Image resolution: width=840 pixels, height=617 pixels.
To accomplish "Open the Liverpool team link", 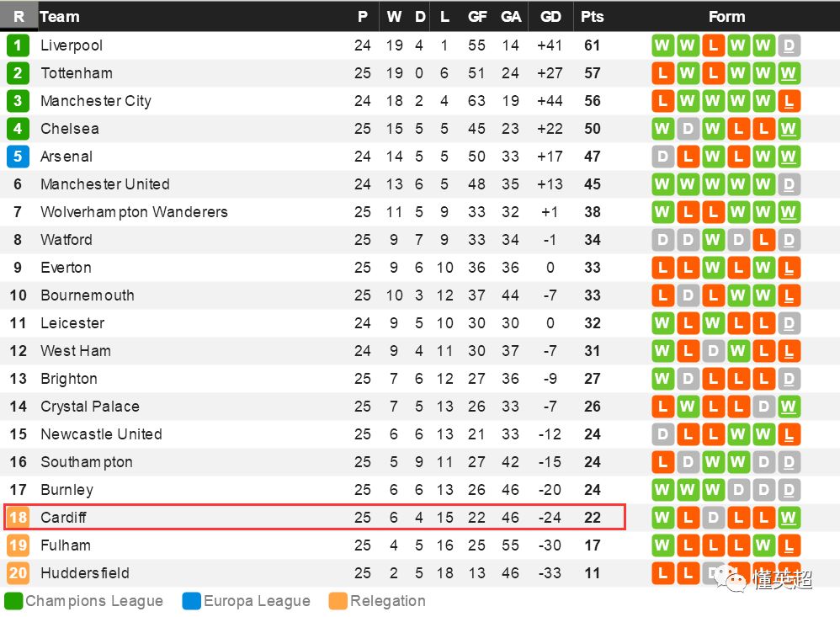I will point(72,45).
